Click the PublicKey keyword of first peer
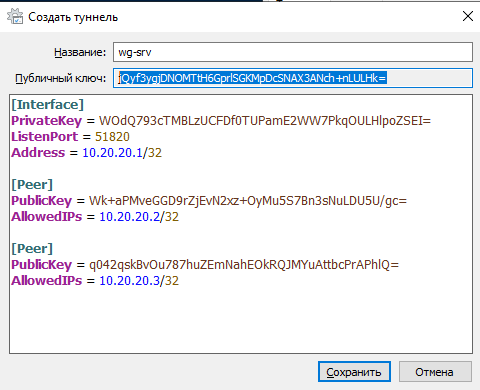The width and height of the screenshot is (480, 390). click(x=41, y=201)
